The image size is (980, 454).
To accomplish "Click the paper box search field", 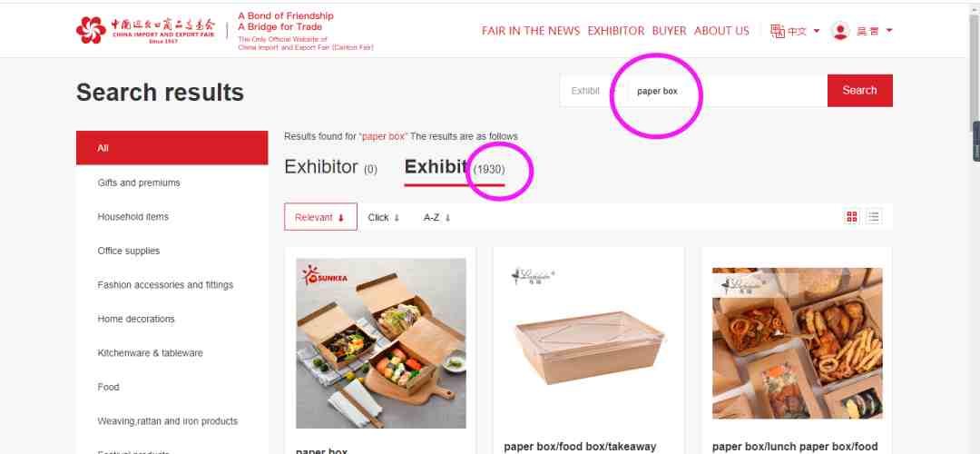I will pos(725,91).
